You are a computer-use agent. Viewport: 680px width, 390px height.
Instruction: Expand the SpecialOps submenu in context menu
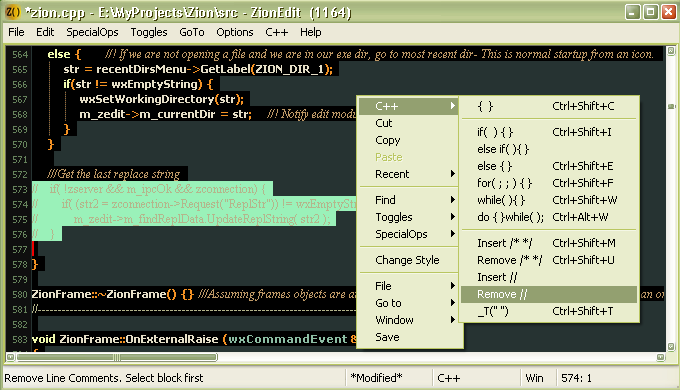(x=409, y=234)
